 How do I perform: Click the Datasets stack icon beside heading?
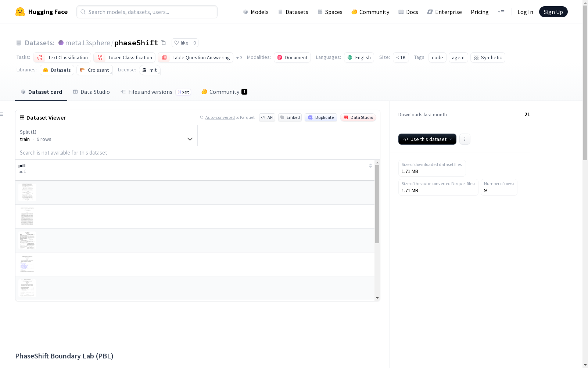pyautogui.click(x=19, y=43)
